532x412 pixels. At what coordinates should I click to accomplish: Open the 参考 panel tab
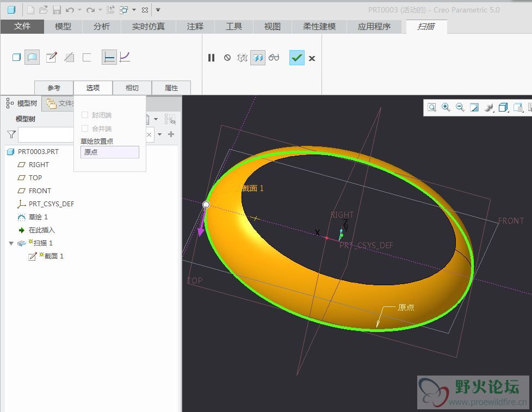click(x=54, y=88)
